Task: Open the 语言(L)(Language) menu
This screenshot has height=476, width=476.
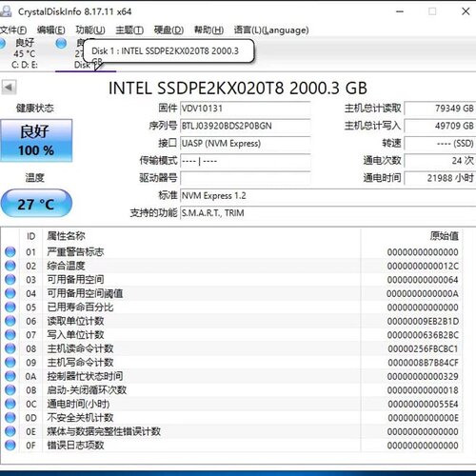Action: [x=271, y=30]
